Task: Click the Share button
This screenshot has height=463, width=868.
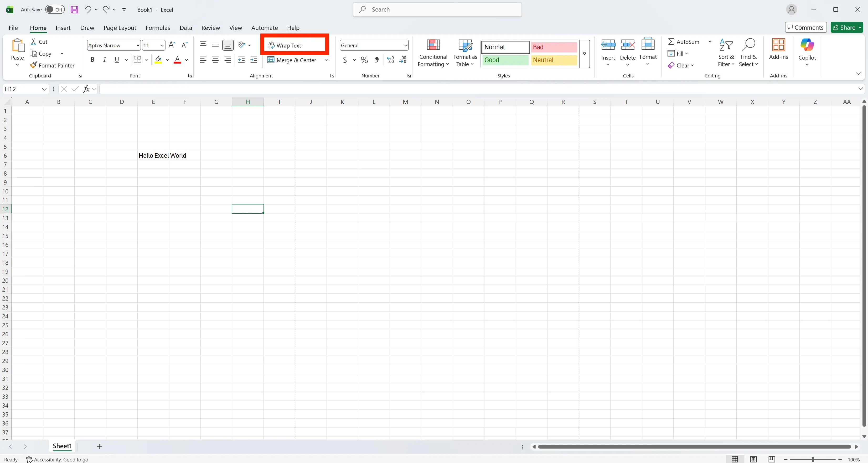Action: pos(846,27)
